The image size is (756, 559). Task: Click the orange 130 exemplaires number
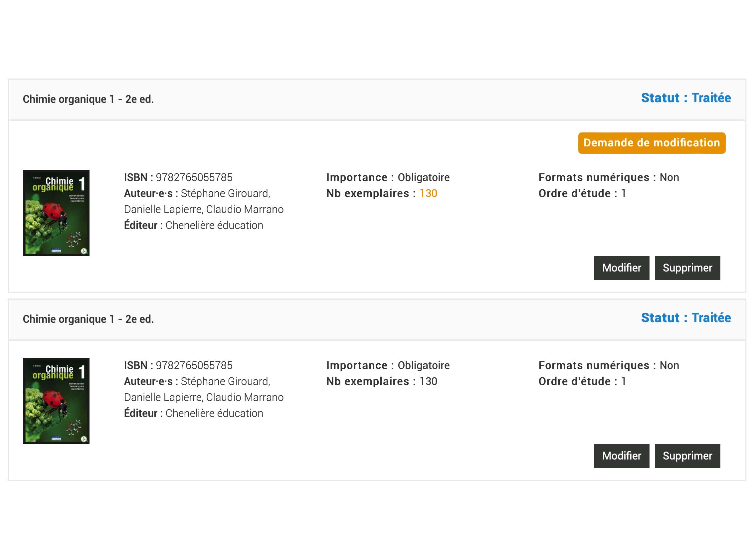pyautogui.click(x=428, y=193)
